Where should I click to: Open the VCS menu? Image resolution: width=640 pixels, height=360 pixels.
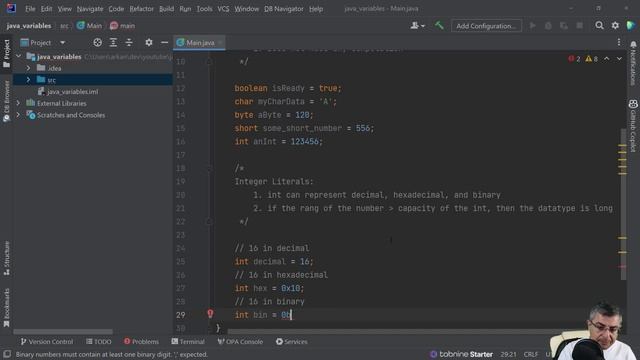(x=223, y=9)
